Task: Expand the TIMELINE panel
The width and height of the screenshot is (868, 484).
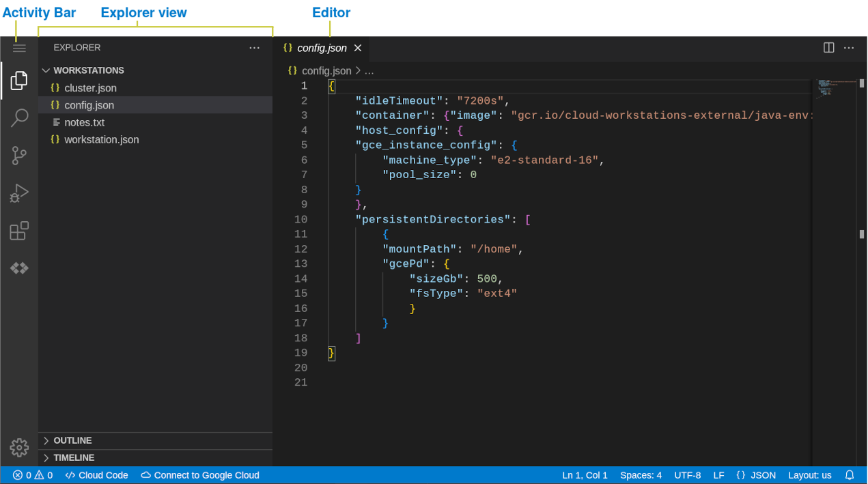Action: coord(74,457)
